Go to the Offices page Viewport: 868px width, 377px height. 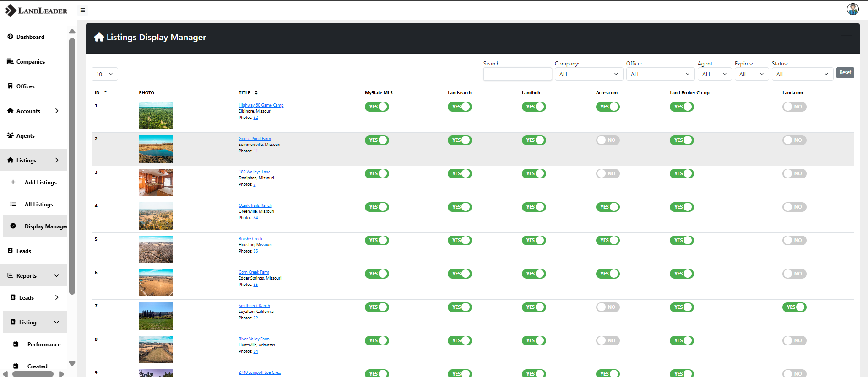[x=33, y=86]
